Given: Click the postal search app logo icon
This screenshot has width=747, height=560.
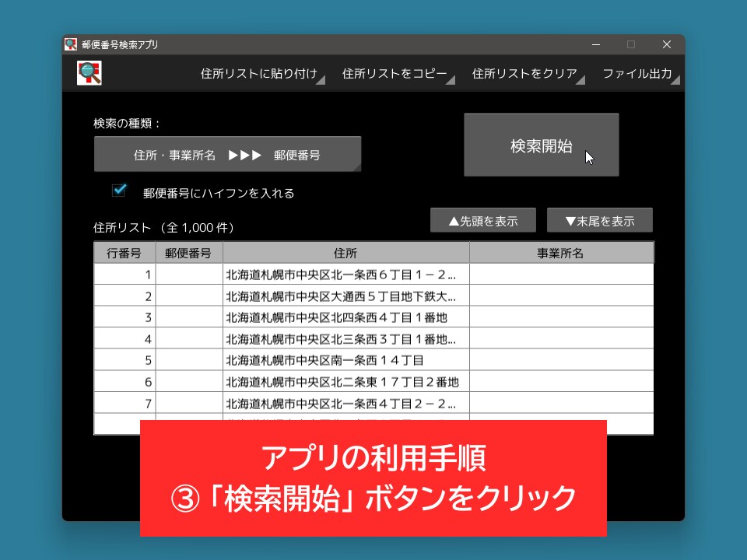Looking at the screenshot, I should [x=89, y=73].
